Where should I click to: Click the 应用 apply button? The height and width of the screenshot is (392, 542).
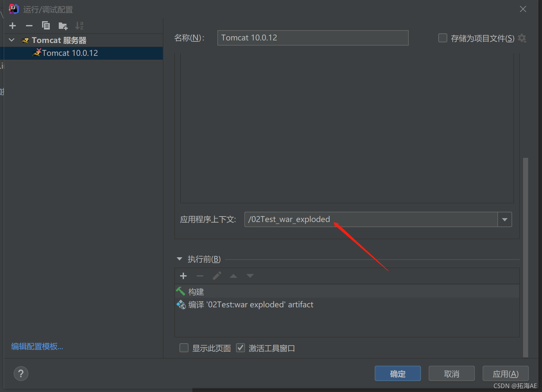[x=506, y=374]
